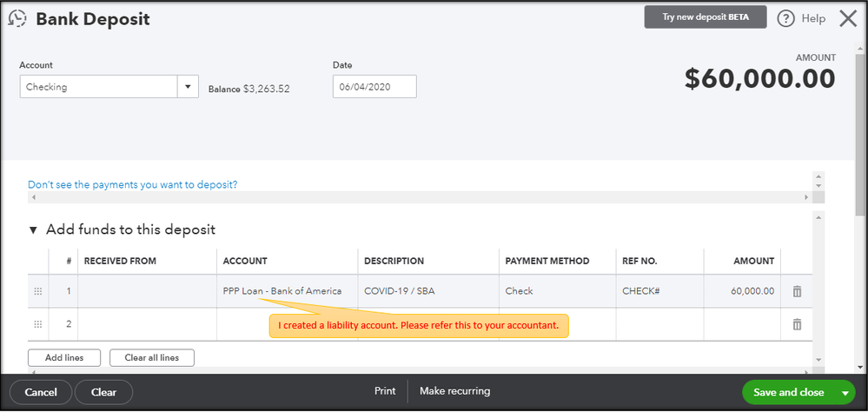Expand Save and close options arrow

845,393
